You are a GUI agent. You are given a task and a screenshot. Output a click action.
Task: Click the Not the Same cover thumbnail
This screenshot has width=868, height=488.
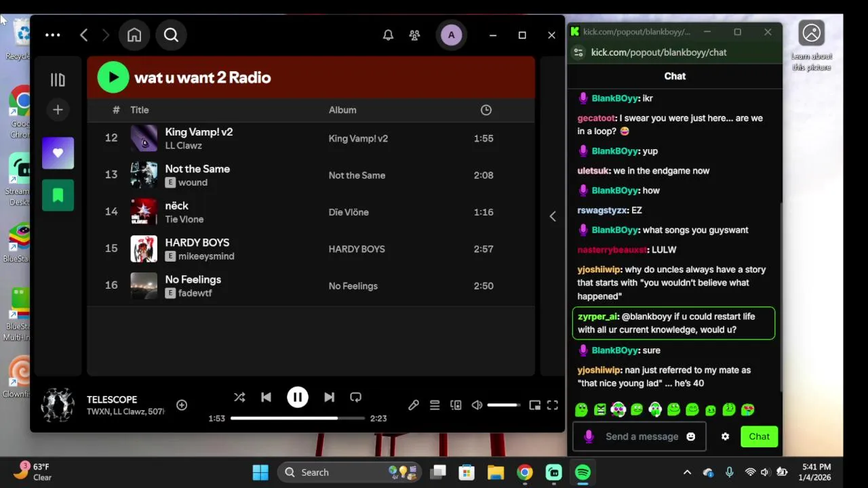pos(144,175)
